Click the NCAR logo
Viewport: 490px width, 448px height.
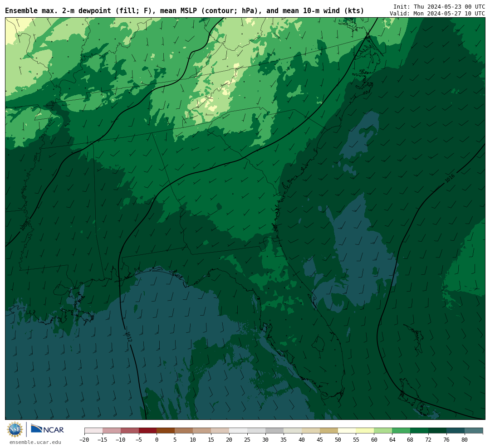(x=47, y=429)
